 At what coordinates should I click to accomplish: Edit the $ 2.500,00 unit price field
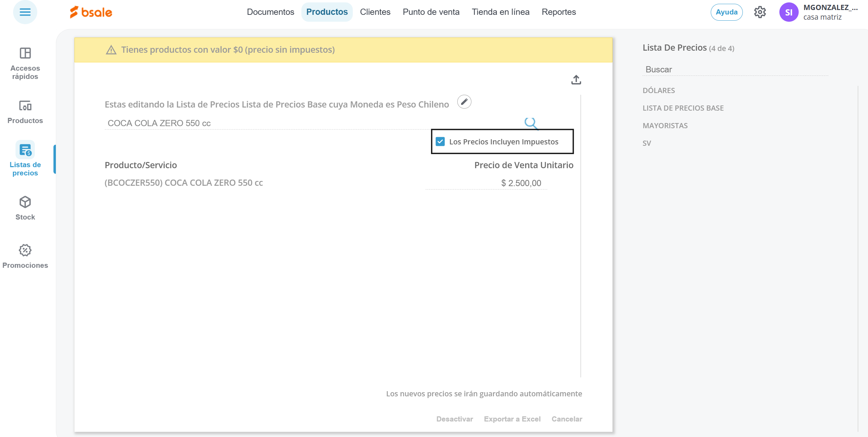[486, 183]
